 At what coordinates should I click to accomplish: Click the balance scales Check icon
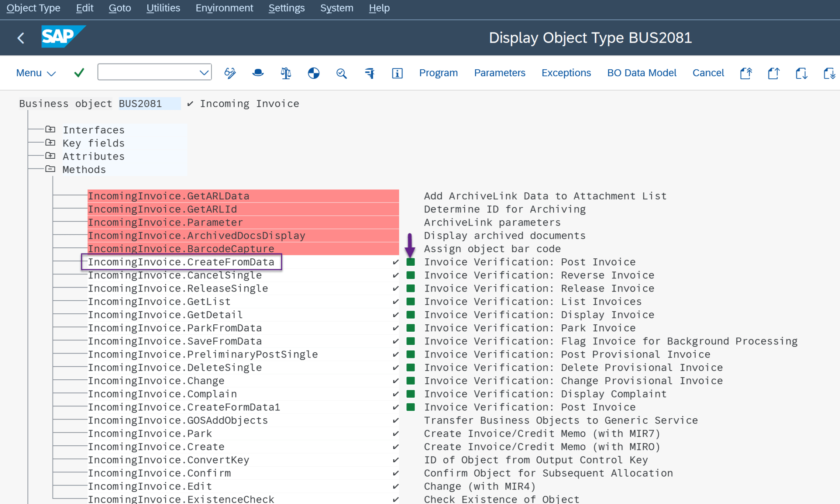(x=286, y=73)
